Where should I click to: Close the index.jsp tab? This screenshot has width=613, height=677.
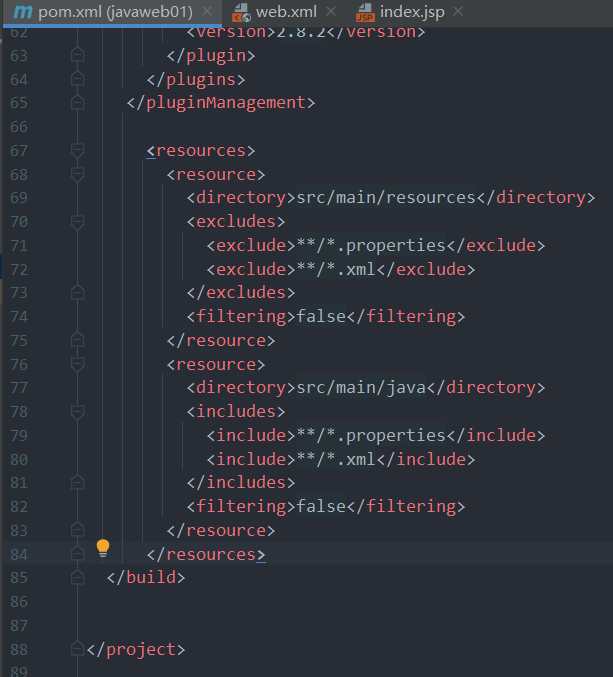coord(458,12)
